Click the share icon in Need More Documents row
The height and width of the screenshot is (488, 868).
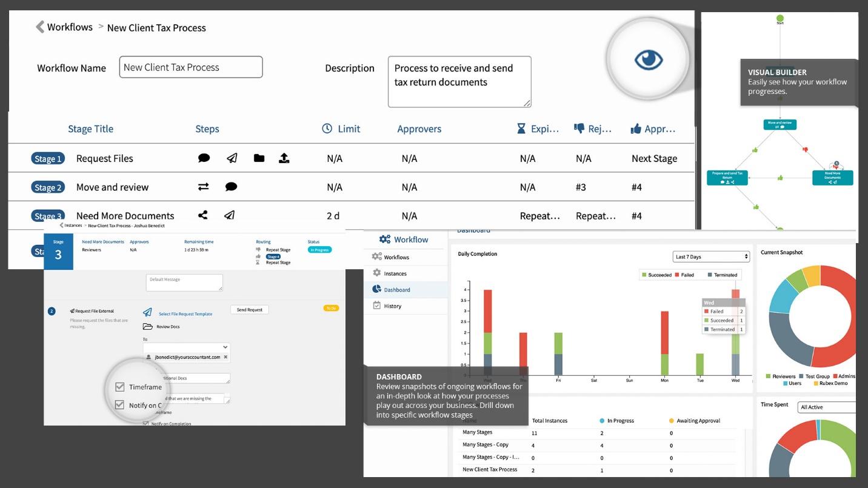[203, 215]
